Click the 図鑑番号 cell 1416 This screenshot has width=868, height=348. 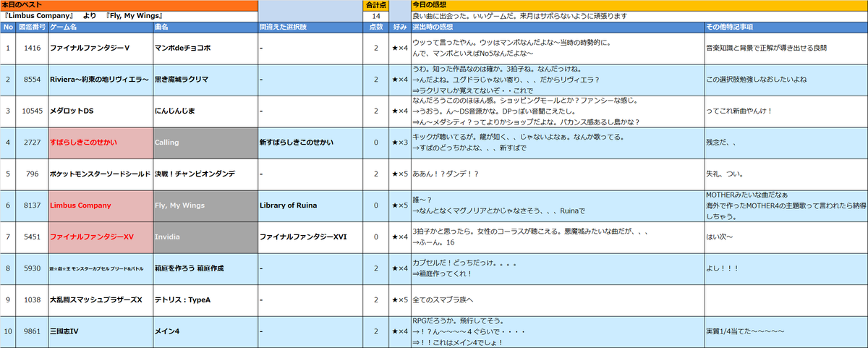pos(32,48)
